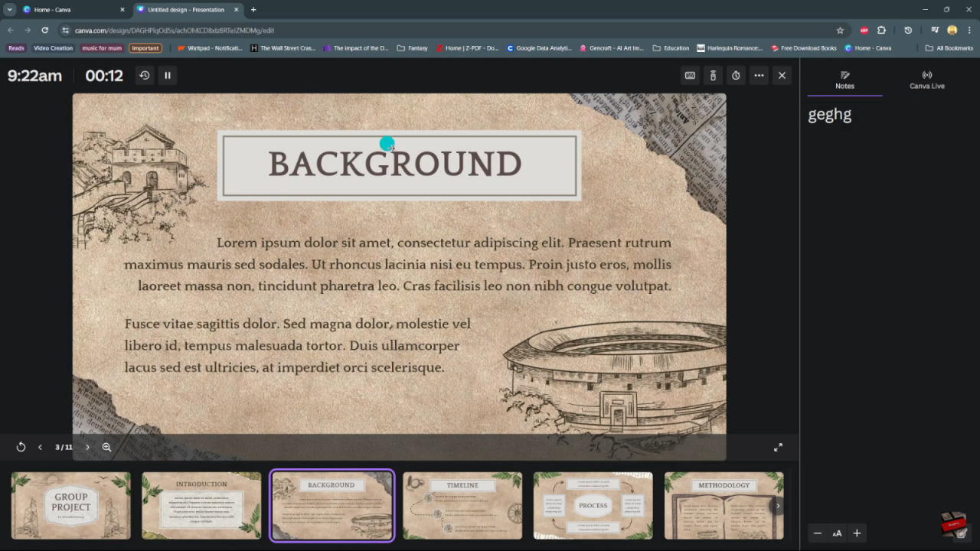Image resolution: width=980 pixels, height=551 pixels.
Task: Open the Fantasy bookmarks folder
Action: coord(412,48)
